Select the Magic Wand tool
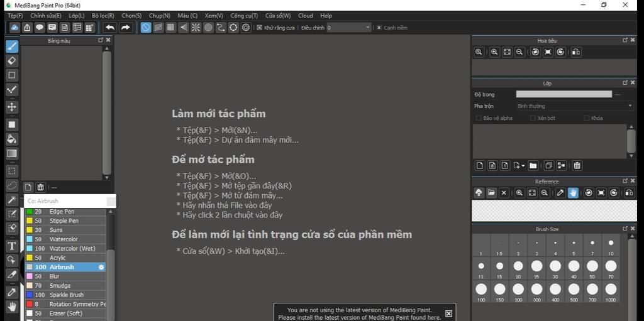This screenshot has width=644, height=321. tap(12, 200)
